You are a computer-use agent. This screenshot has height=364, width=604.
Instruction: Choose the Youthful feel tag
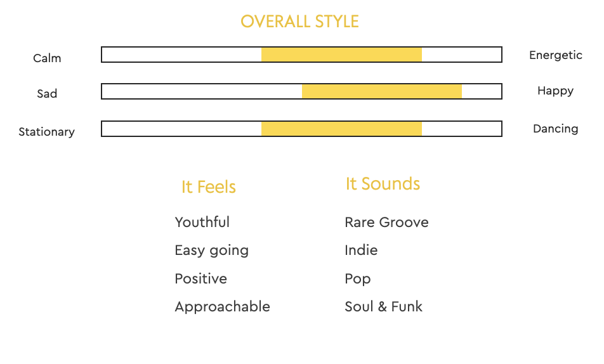pyautogui.click(x=202, y=222)
